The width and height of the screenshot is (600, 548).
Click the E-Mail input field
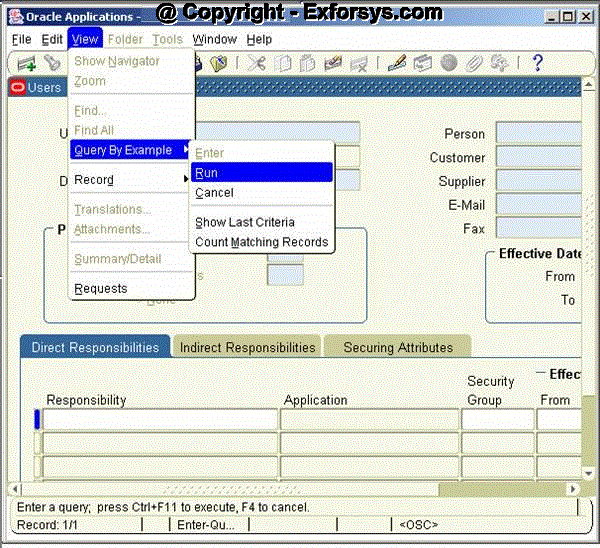point(547,205)
